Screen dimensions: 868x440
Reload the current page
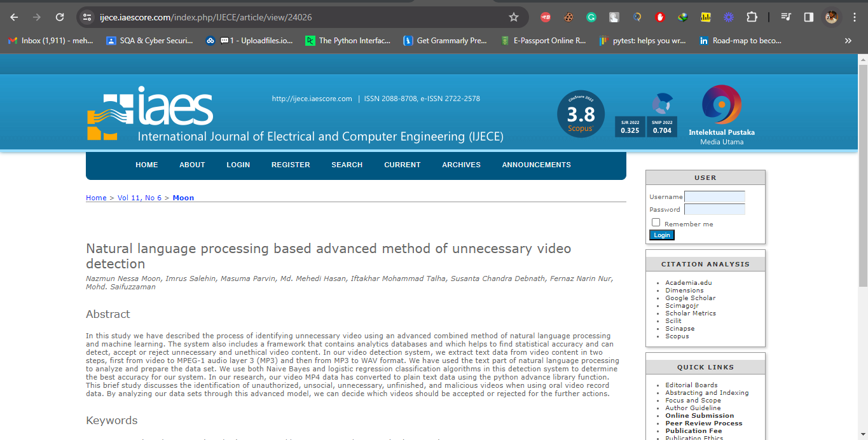[x=60, y=17]
